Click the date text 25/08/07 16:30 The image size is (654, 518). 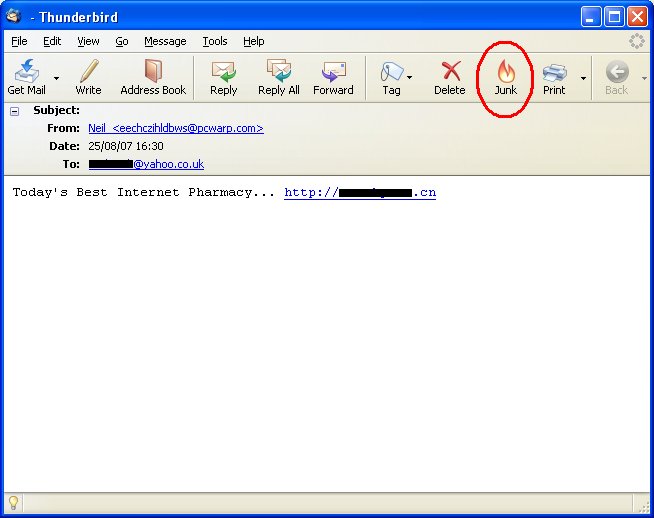click(126, 146)
